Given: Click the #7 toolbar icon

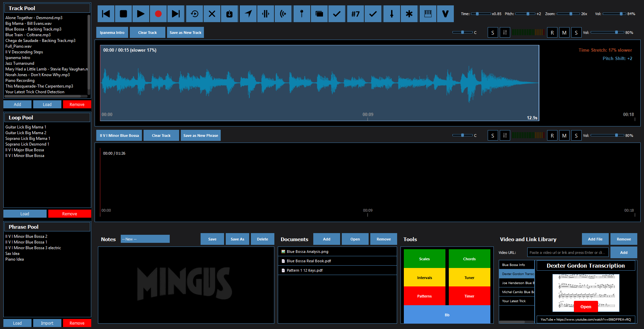Looking at the screenshot, I should [x=355, y=14].
